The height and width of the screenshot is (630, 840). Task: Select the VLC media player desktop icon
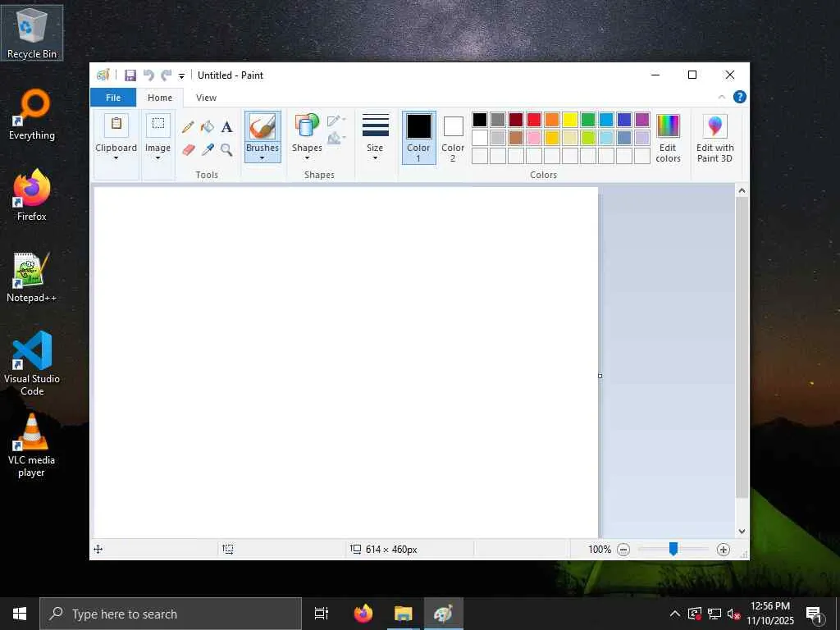point(32,445)
